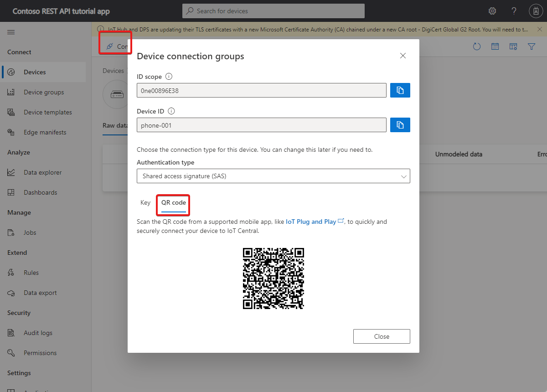Open Edge manifests in the sidebar
The image size is (547, 392).
click(x=44, y=132)
